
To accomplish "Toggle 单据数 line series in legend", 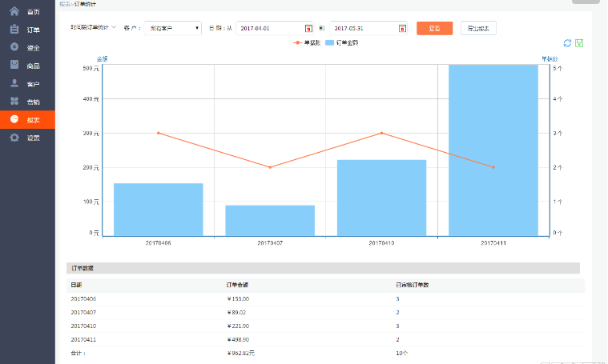I will [308, 42].
